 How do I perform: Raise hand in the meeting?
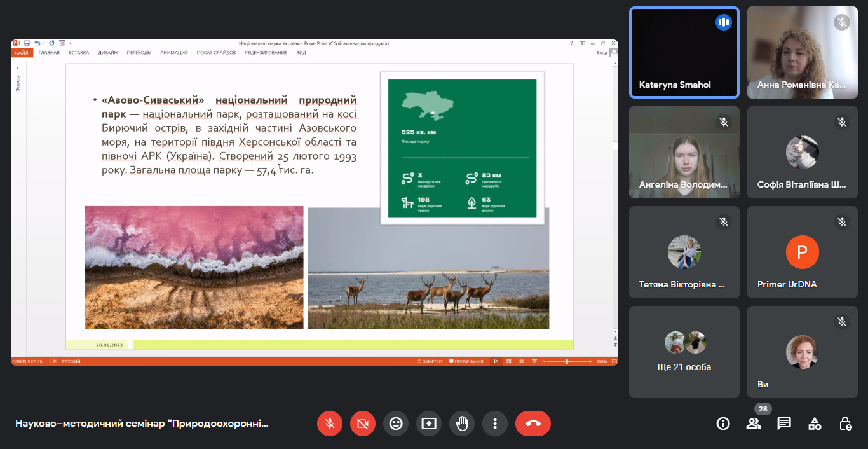462,424
